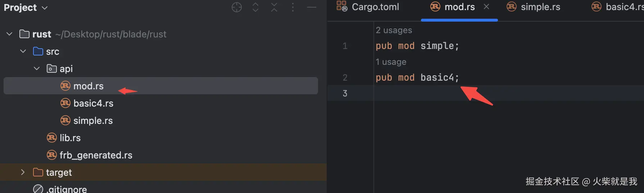The image size is (644, 193).
Task: Click the "1 usage" hint above basic4
Action: click(x=391, y=62)
